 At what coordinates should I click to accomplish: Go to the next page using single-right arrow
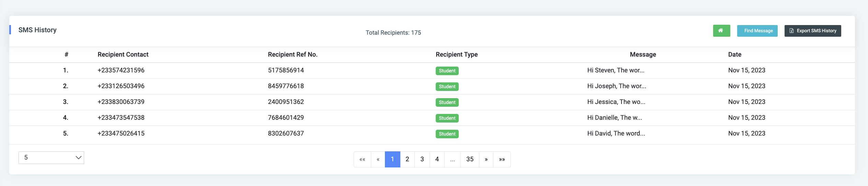(x=486, y=159)
